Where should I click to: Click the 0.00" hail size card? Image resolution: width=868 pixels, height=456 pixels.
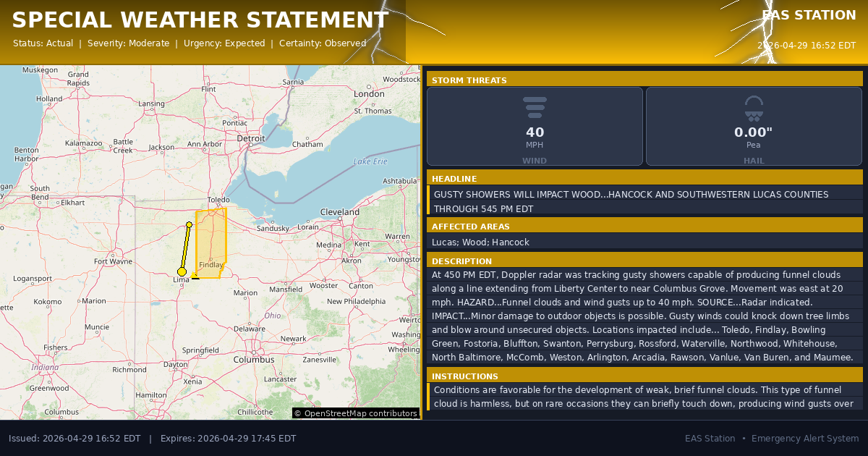[753, 127]
